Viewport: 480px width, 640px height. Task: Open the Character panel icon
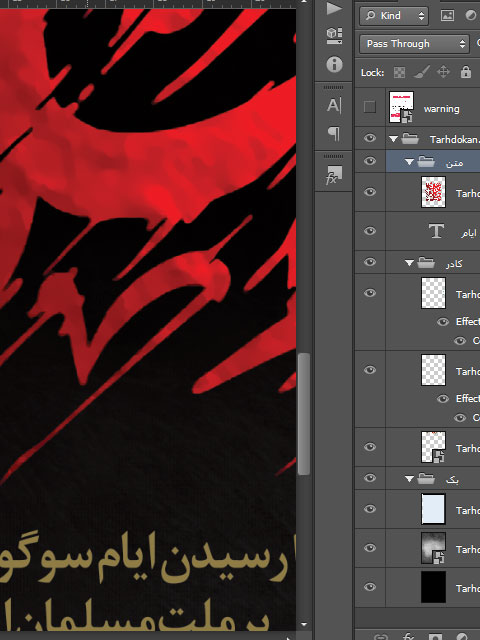pos(333,105)
